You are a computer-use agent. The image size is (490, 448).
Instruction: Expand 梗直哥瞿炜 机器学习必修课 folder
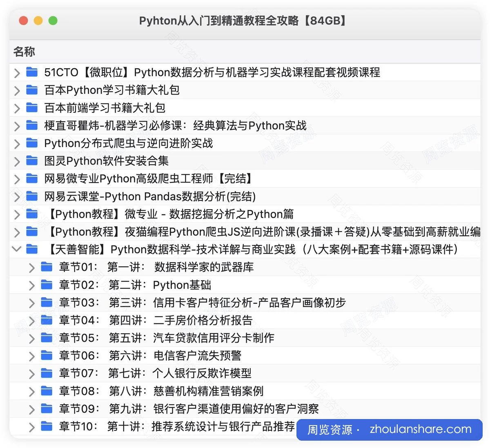click(17, 126)
